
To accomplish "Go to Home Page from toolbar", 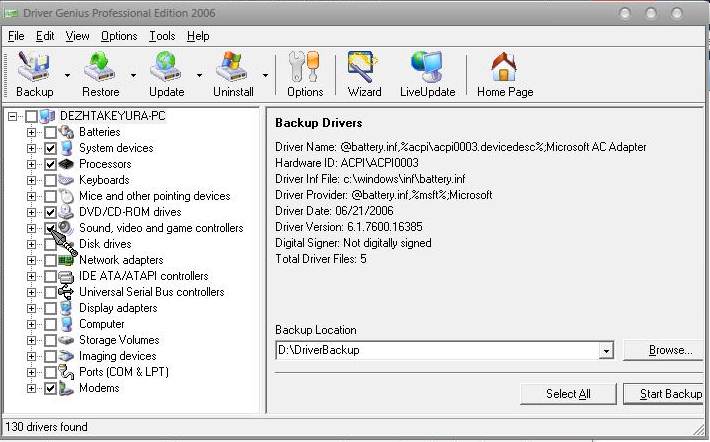I will click(505, 74).
